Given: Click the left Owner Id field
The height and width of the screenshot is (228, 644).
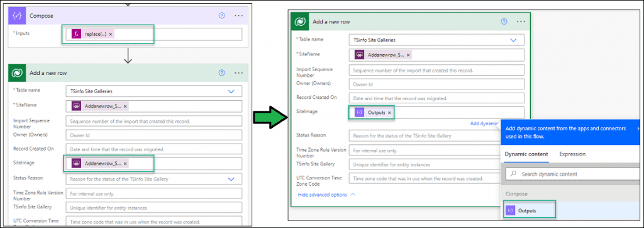Looking at the screenshot, I should click(x=153, y=135).
